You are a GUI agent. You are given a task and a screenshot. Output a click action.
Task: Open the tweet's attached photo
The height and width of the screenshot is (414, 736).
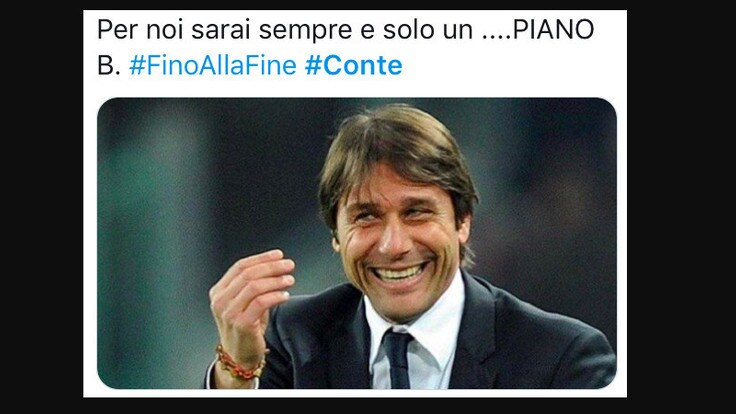[357, 243]
